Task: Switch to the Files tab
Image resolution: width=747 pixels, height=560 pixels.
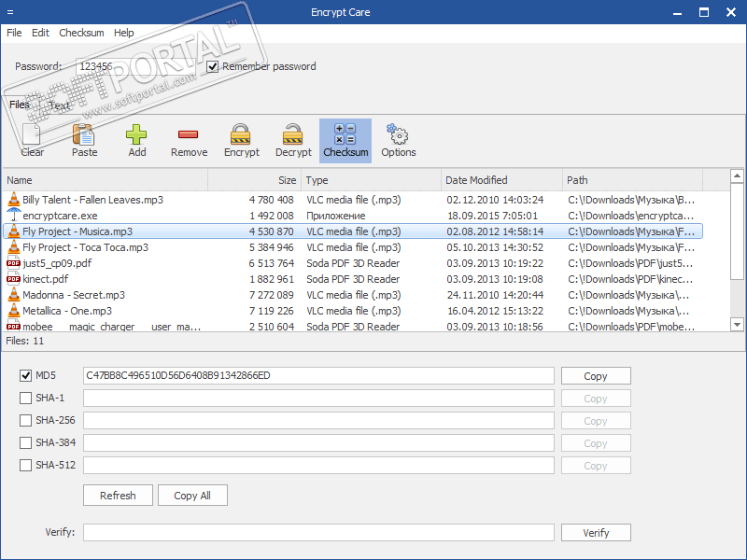Action: pyautogui.click(x=20, y=105)
